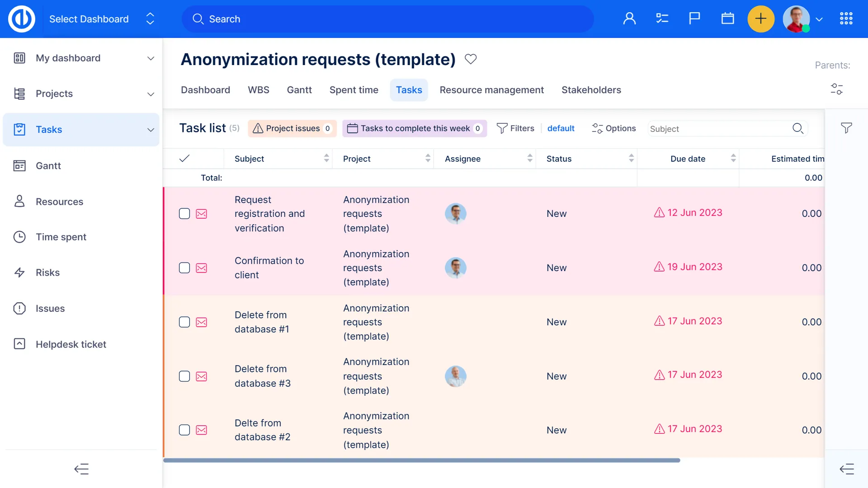Select checkbox for Delete from database #1
This screenshot has width=868, height=488.
[184, 322]
